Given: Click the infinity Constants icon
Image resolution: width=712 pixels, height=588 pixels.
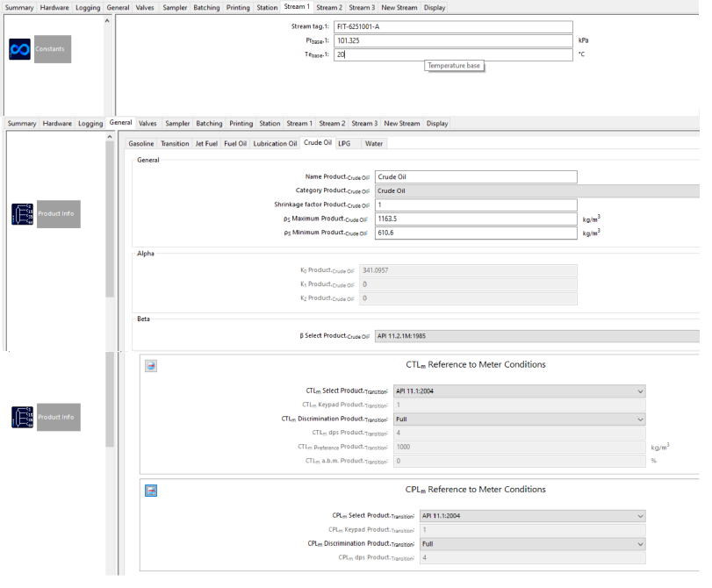Looking at the screenshot, I should click(x=19, y=49).
